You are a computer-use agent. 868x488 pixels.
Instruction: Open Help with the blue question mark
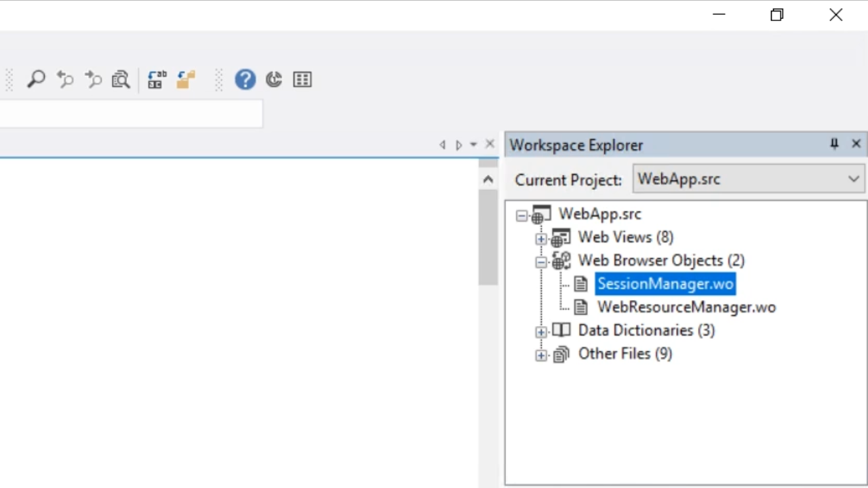pyautogui.click(x=245, y=79)
